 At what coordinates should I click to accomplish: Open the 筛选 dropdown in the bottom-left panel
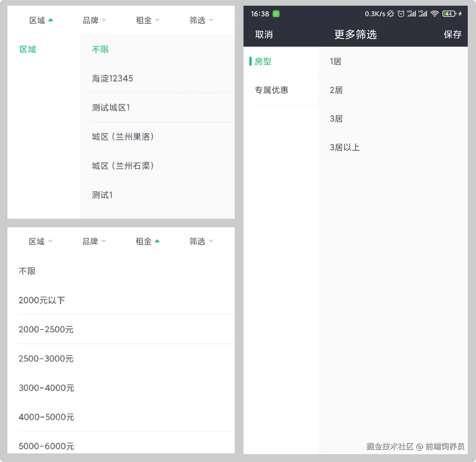pos(201,241)
